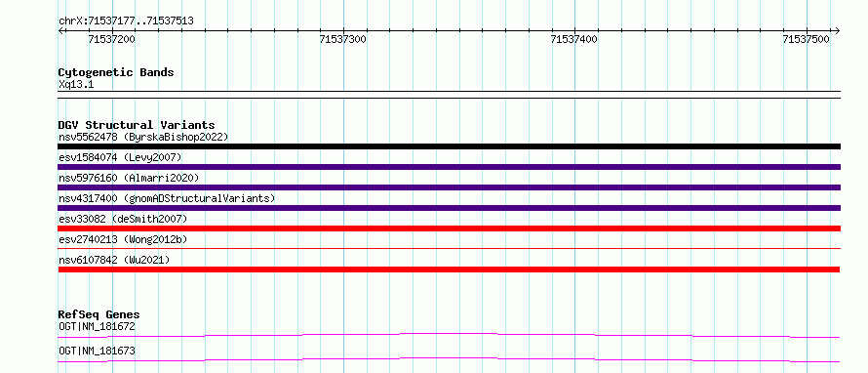The image size is (868, 373).
Task: Select the RefSeq Genes track title
Action: 99,314
